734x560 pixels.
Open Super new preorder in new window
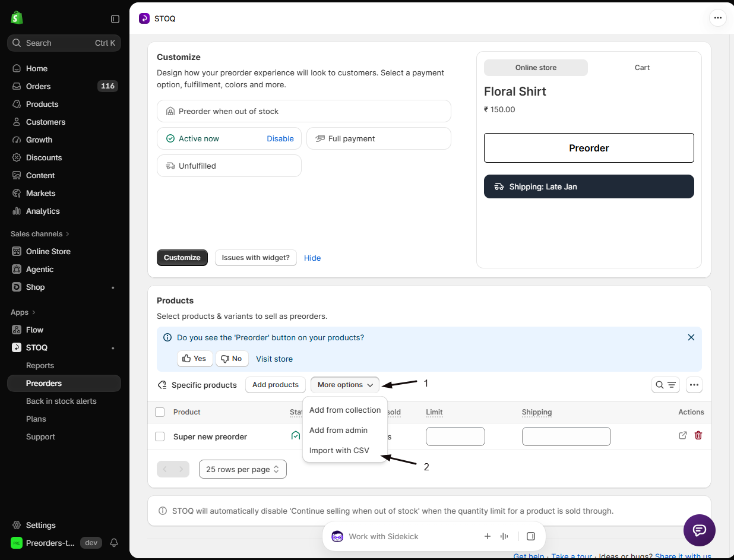(x=683, y=435)
